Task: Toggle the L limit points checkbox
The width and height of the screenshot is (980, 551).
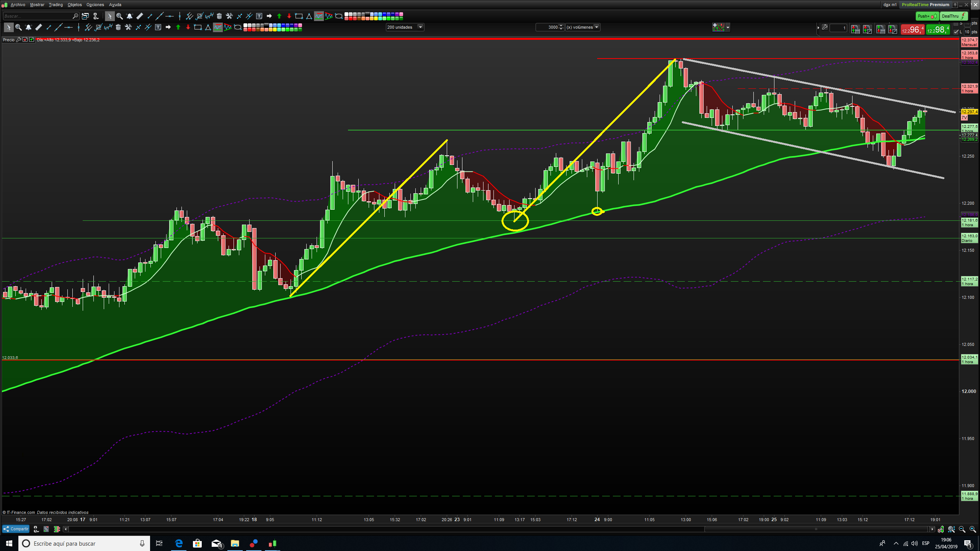Action: (956, 32)
